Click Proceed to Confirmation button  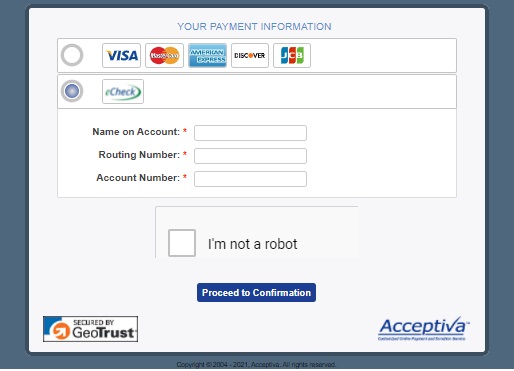click(x=256, y=293)
